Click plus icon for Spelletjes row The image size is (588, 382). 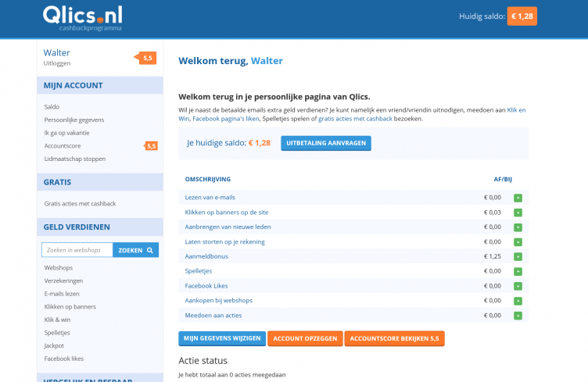[518, 271]
